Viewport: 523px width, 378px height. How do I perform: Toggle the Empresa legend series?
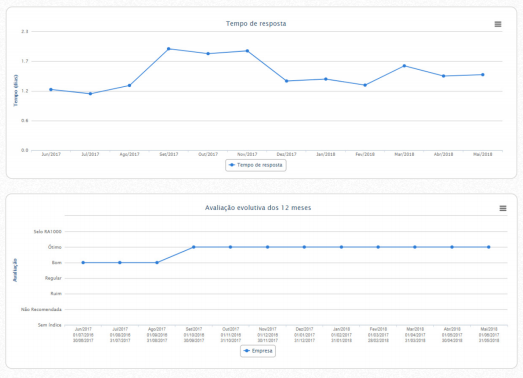click(258, 351)
